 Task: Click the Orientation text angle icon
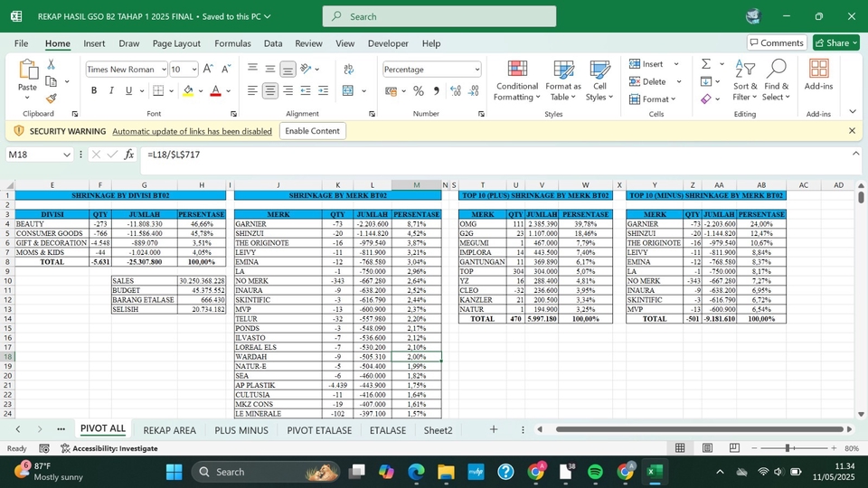(306, 69)
